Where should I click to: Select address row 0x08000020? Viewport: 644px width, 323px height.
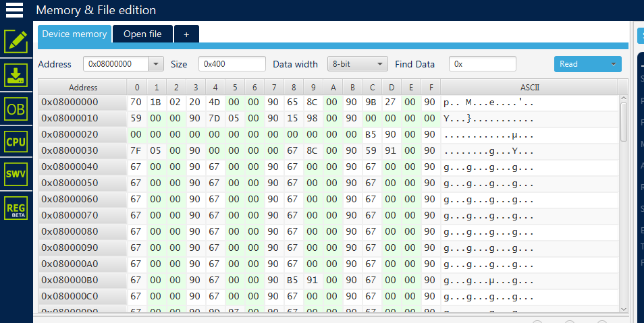click(83, 135)
